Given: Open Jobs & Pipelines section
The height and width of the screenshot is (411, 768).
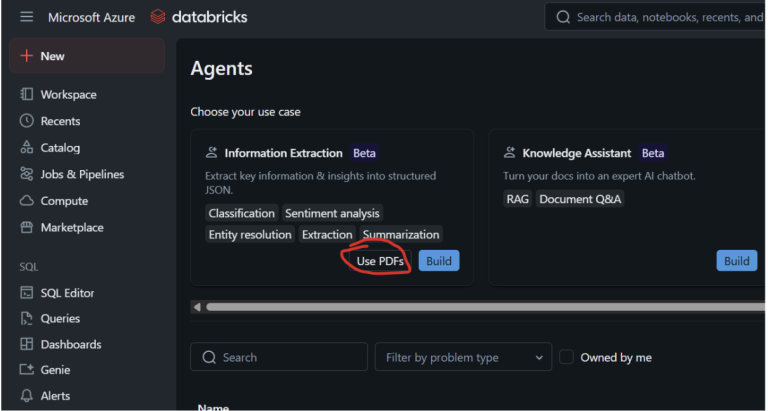Looking at the screenshot, I should point(82,174).
